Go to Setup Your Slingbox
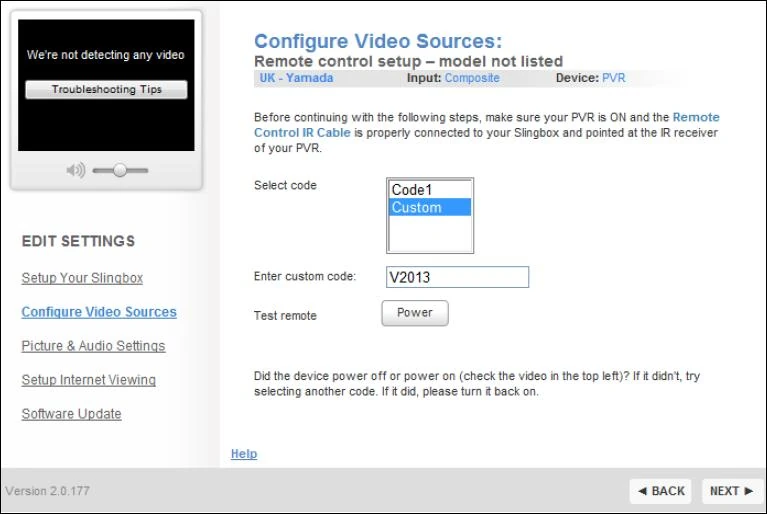The width and height of the screenshot is (767, 514). (82, 278)
